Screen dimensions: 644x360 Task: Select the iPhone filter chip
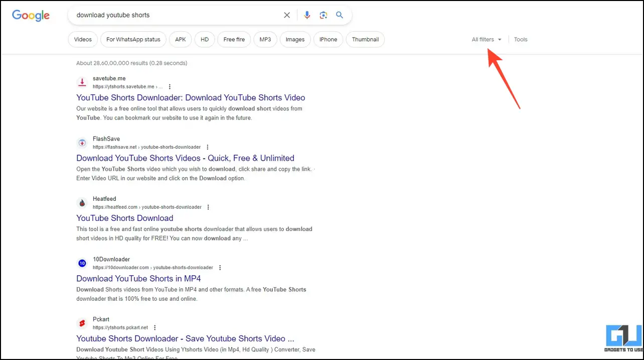click(329, 40)
